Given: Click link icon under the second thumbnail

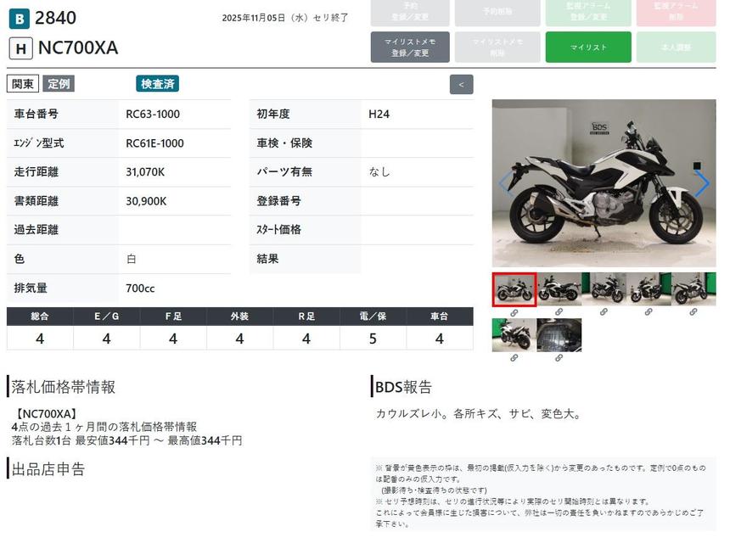Looking at the screenshot, I should point(559,312).
